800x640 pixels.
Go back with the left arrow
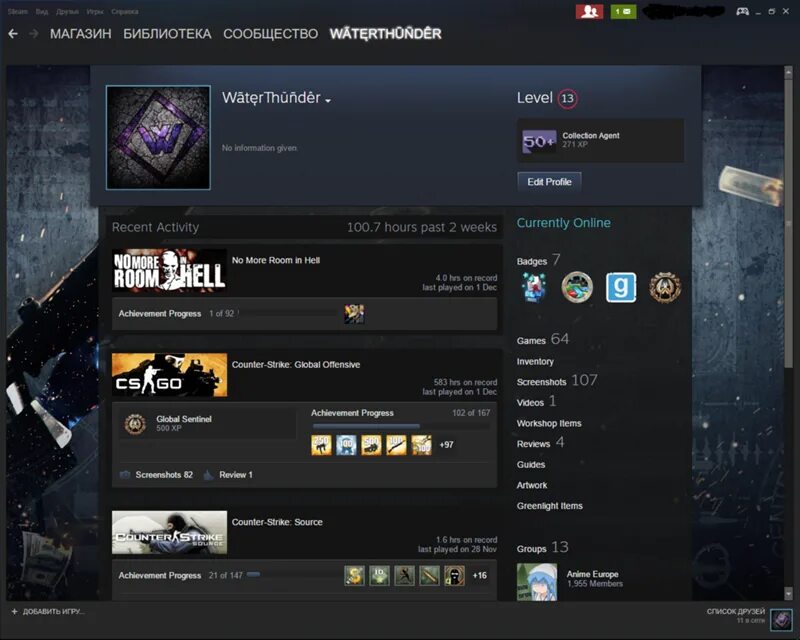tap(13, 34)
